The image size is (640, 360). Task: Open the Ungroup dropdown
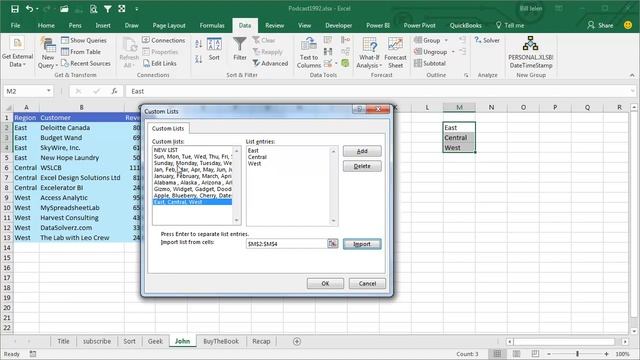(x=434, y=51)
